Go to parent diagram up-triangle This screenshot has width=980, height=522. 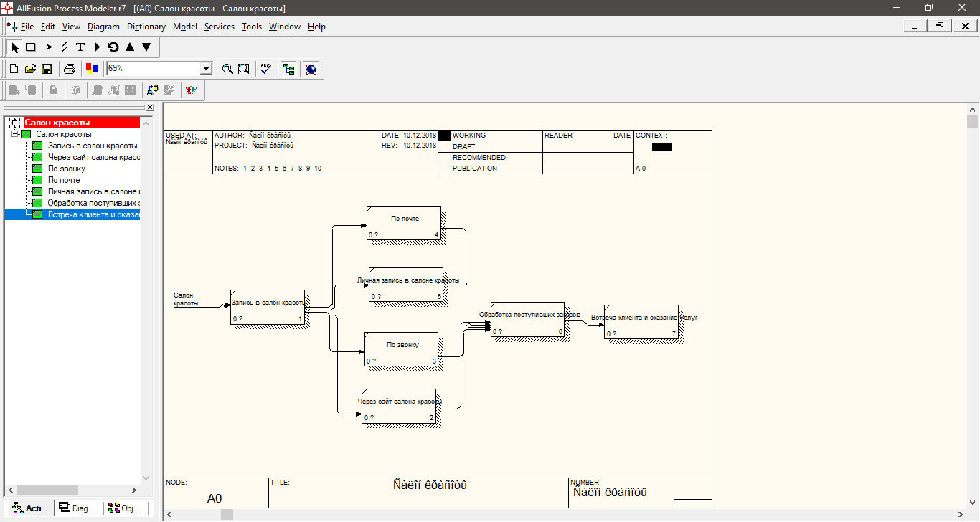[x=130, y=47]
